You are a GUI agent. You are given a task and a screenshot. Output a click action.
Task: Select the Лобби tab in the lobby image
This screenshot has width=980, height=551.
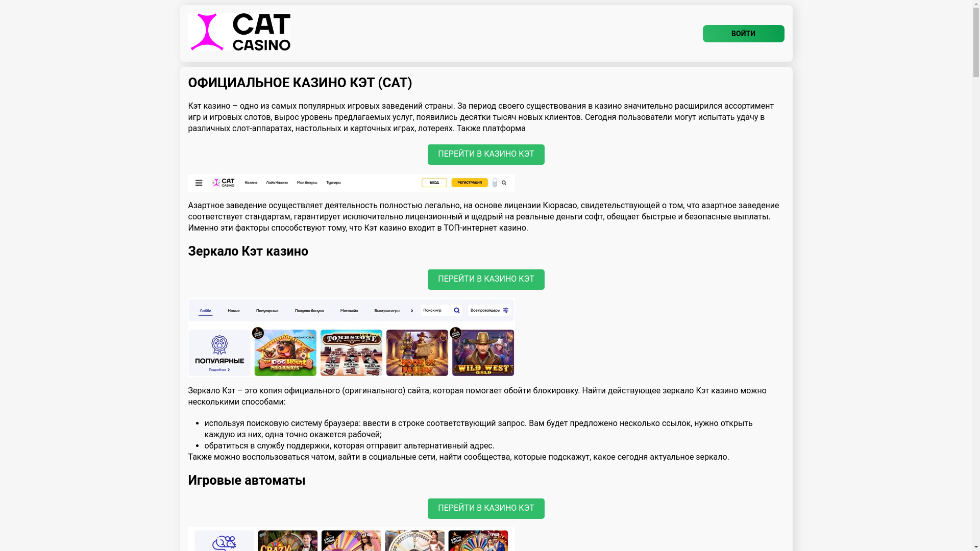[x=205, y=311]
